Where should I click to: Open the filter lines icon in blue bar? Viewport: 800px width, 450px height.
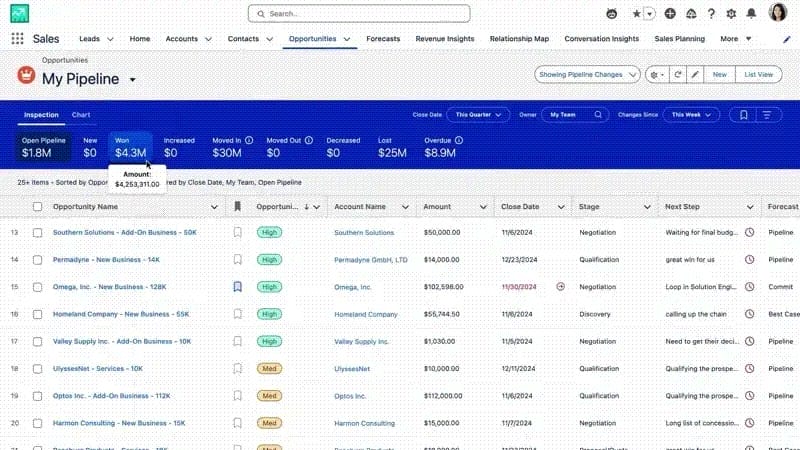[767, 115]
